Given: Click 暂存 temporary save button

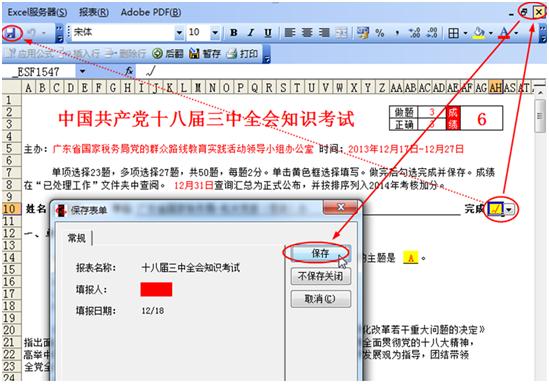Looking at the screenshot, I should click(x=205, y=54).
